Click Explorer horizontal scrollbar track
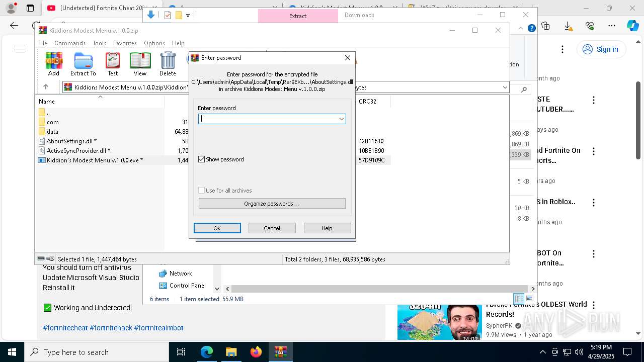Viewport: 644px width, 362px height. pyautogui.click(x=380, y=289)
